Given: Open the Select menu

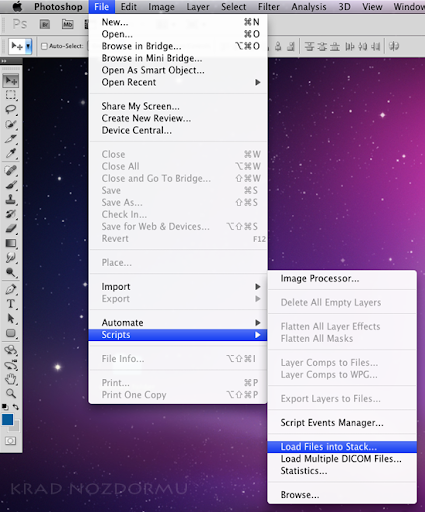Looking at the screenshot, I should click(x=234, y=7).
